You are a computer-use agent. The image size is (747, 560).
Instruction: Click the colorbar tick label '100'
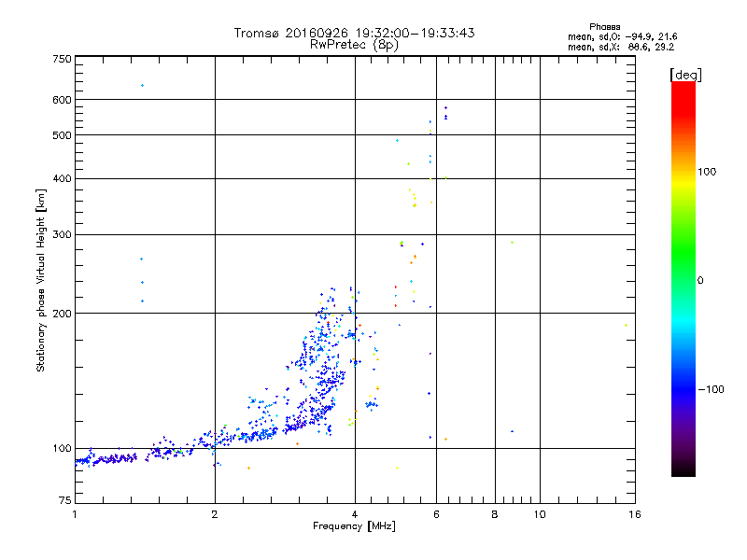(707, 172)
